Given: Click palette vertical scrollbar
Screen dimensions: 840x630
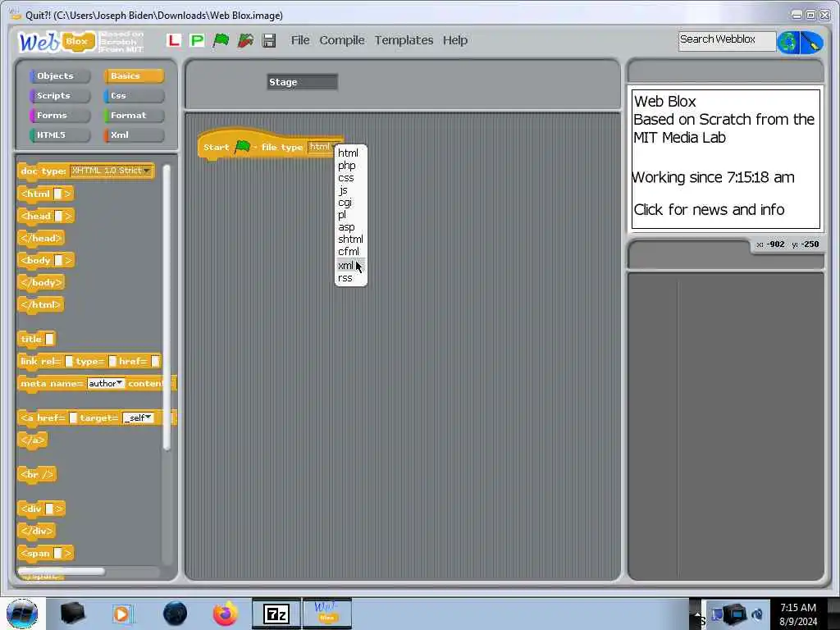Looking at the screenshot, I should 167,308.
